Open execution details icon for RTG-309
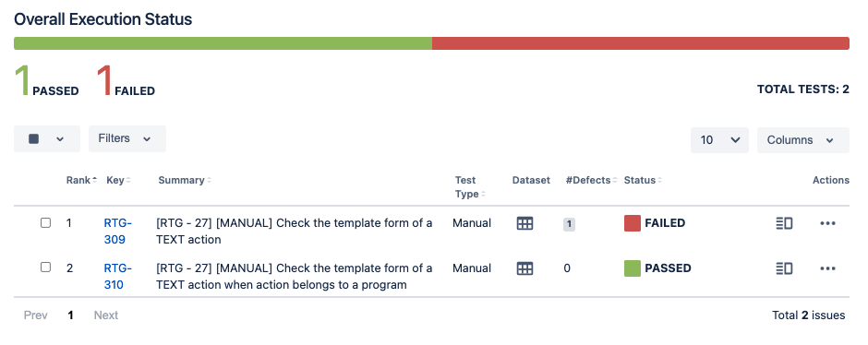 (x=784, y=223)
